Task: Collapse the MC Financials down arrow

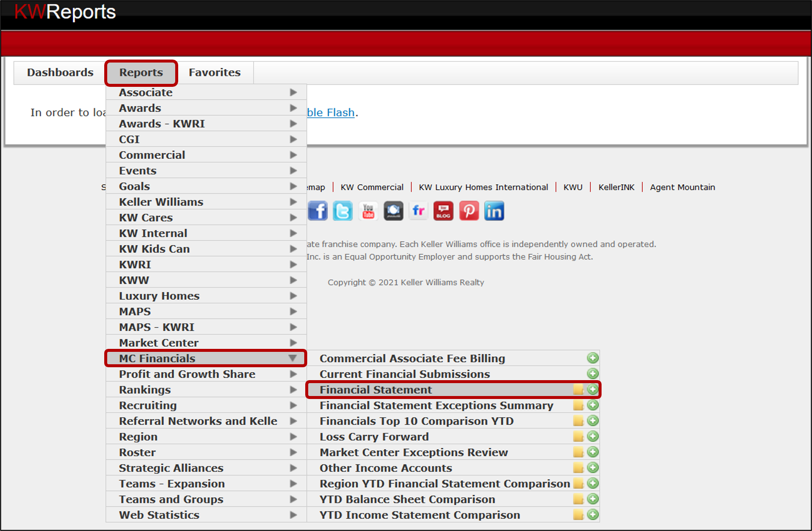Action: coord(293,358)
